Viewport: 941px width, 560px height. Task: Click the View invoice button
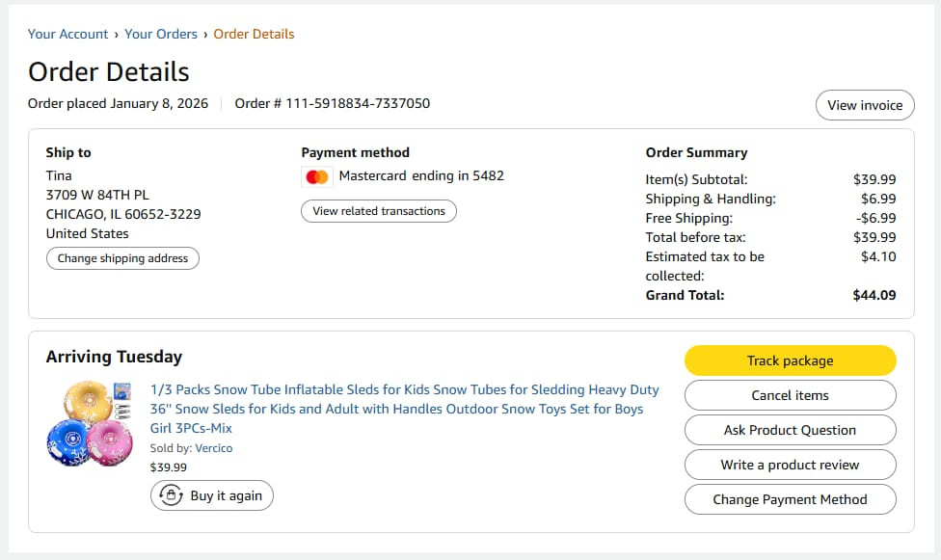pos(865,105)
